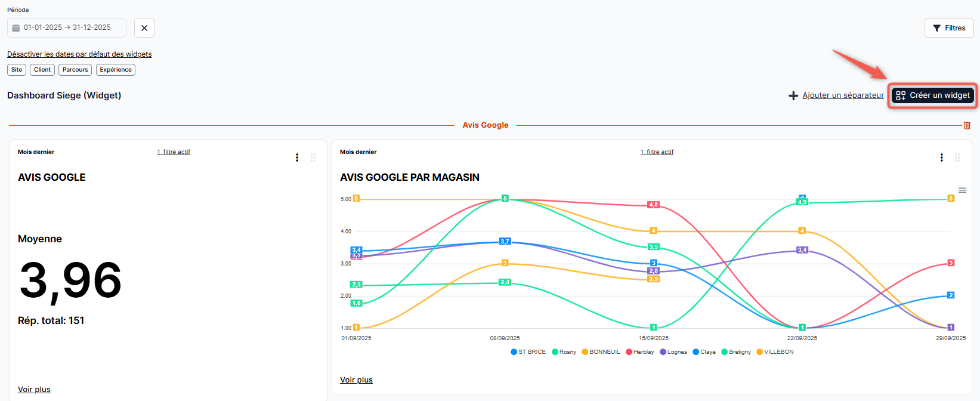Select the Parcours tag
The image size is (980, 401).
tap(75, 70)
